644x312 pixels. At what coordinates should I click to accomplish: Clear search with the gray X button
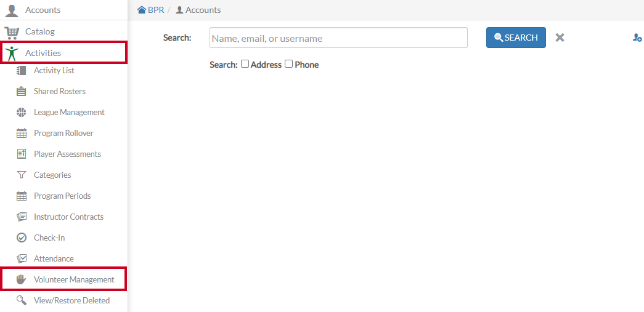[x=560, y=38]
